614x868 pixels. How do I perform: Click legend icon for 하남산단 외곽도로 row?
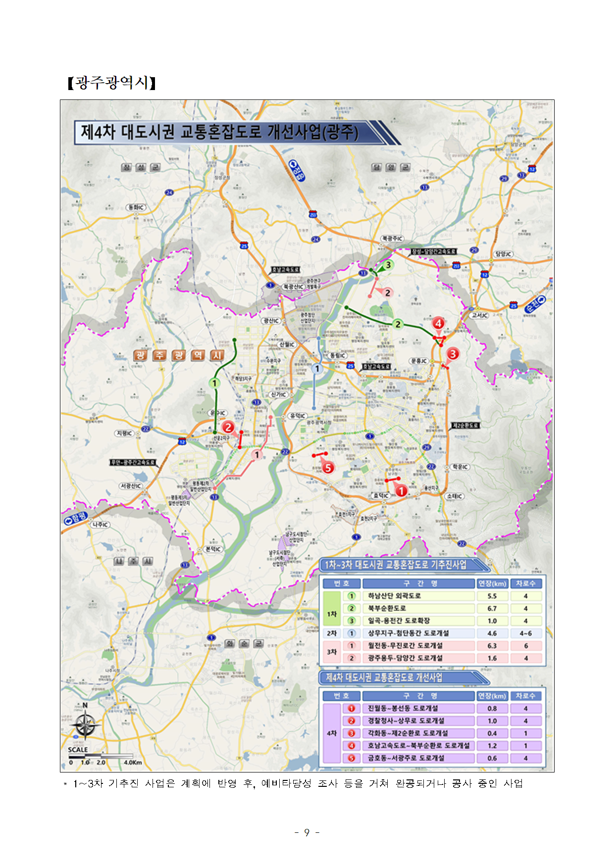[352, 596]
